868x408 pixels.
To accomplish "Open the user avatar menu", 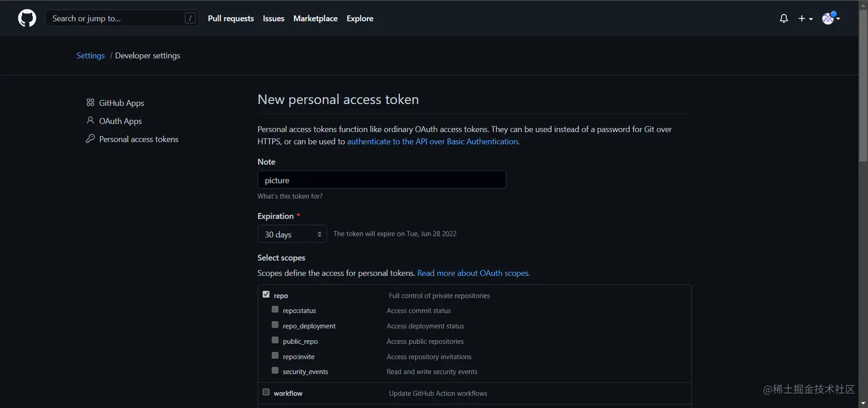I will coord(830,18).
